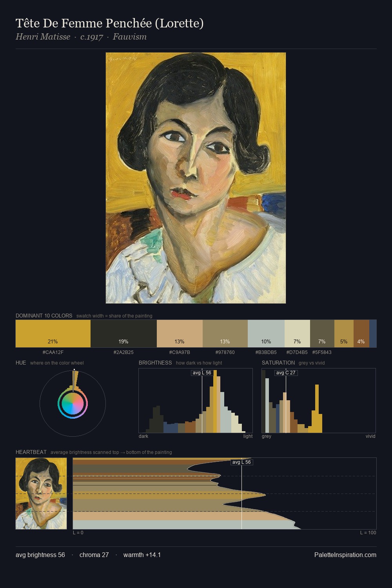Select the near-black #2A2B25 swatch
The image size is (392, 588).
[x=123, y=334]
